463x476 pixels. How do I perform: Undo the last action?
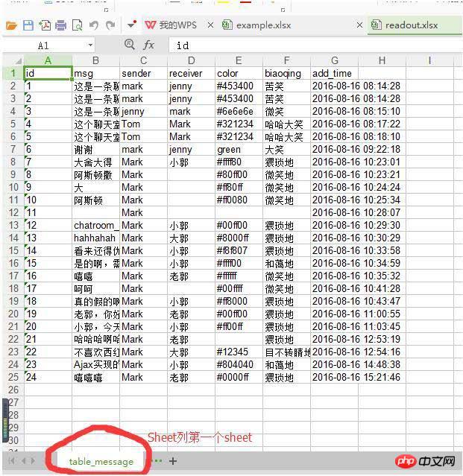coord(94,25)
